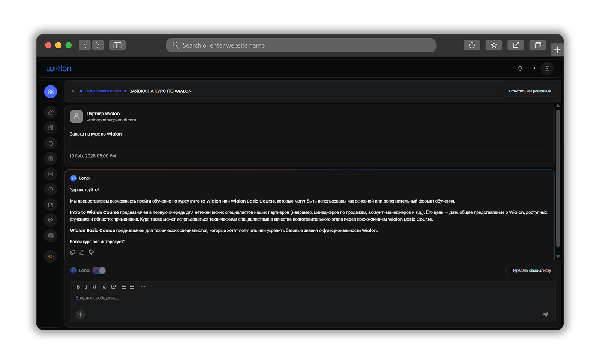Viewport: 600px width, 364px height.
Task: Toggle the light/dark theme sun icon
Action: click(x=51, y=257)
